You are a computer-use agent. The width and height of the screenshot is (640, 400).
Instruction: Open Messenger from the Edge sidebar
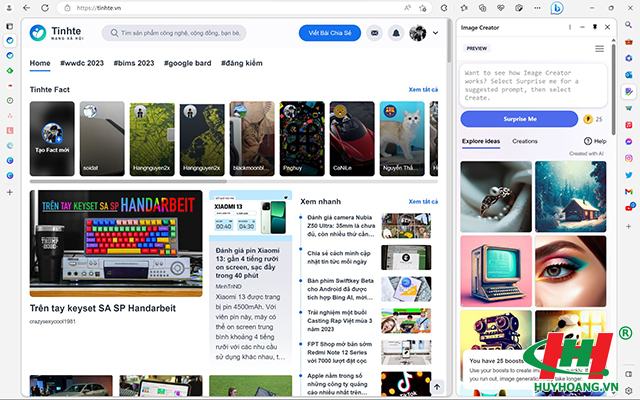(629, 142)
